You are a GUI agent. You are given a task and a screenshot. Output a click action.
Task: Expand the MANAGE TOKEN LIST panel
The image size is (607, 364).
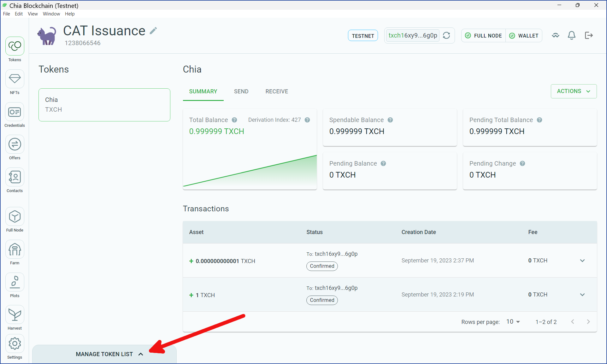[104, 354]
